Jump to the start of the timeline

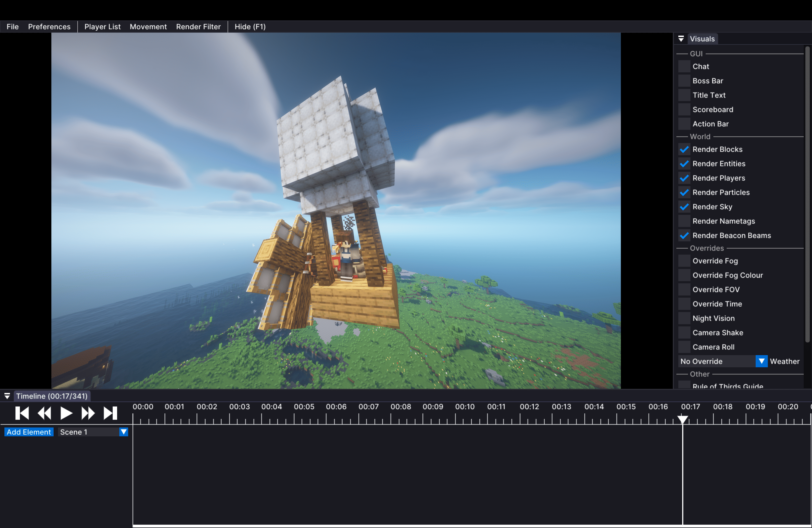click(22, 413)
